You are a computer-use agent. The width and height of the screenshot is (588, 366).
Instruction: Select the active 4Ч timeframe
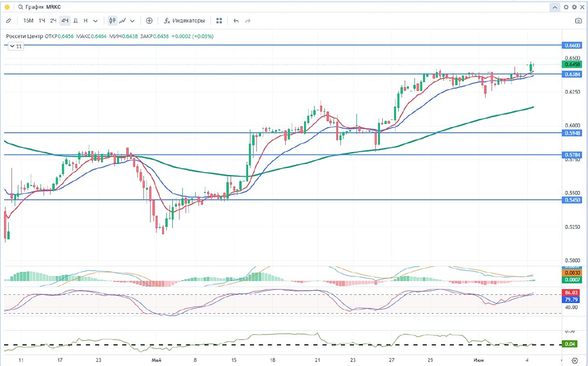pos(65,21)
